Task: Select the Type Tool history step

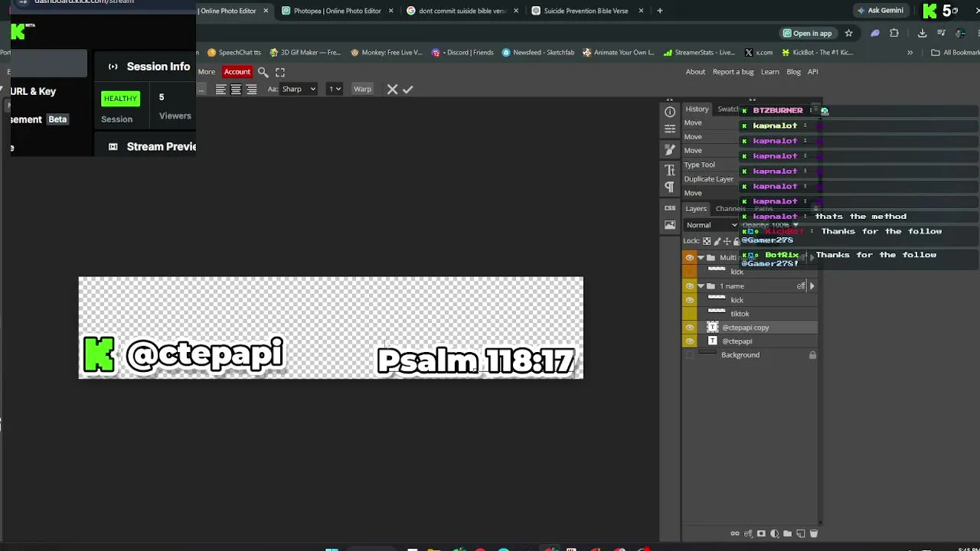Action: (700, 165)
